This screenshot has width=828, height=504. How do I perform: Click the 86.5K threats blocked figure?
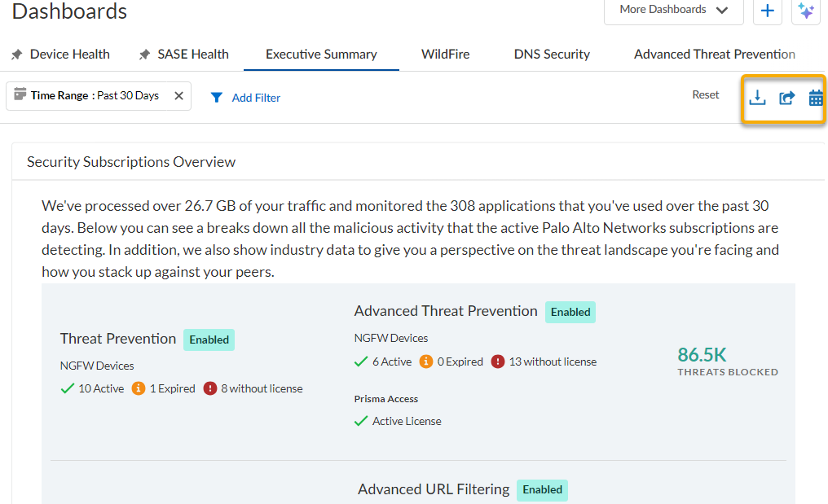[702, 355]
